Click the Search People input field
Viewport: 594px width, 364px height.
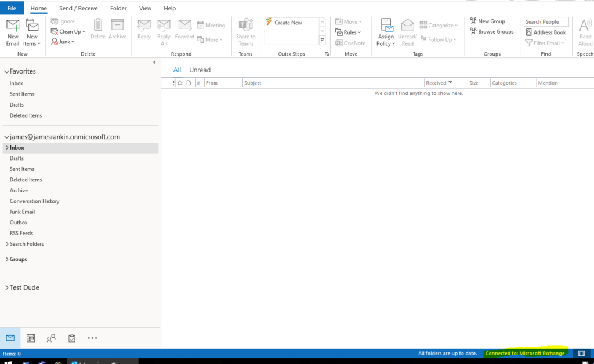546,21
